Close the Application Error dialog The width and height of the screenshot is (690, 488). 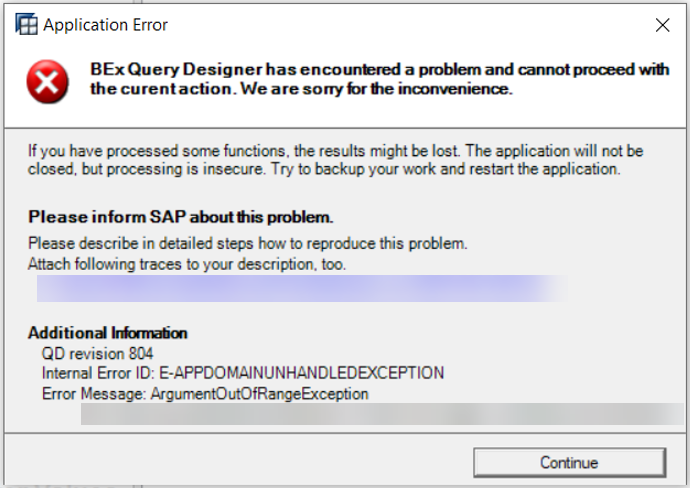[x=662, y=25]
